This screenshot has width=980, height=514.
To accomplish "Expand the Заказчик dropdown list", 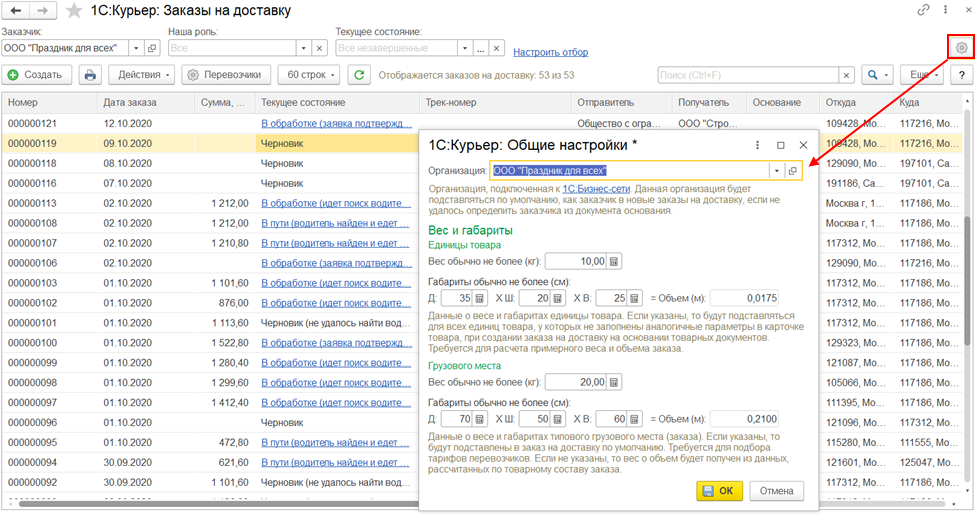I will pos(136,48).
